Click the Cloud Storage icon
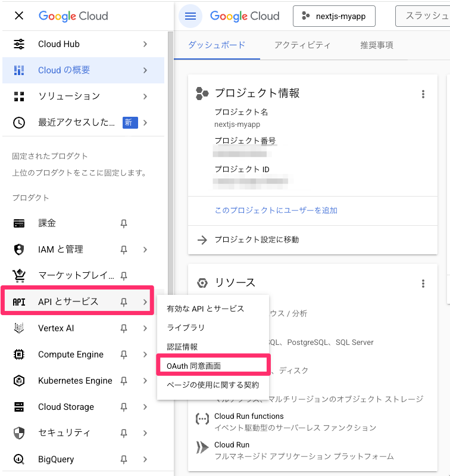This screenshot has width=450, height=476. [x=19, y=407]
